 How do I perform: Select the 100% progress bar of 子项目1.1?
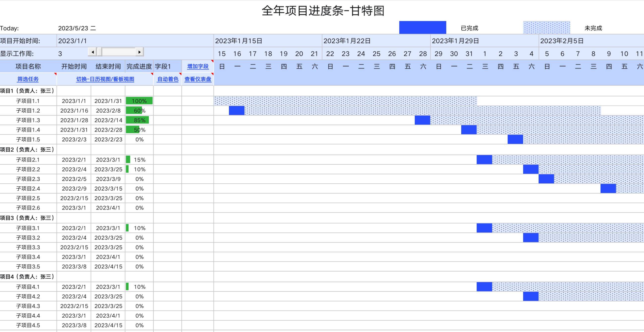pyautogui.click(x=139, y=101)
